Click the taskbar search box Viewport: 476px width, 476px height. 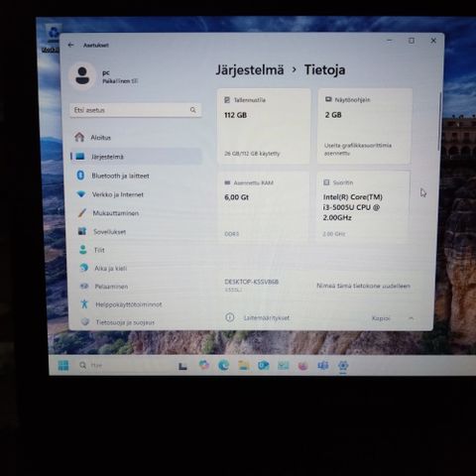click(123, 365)
